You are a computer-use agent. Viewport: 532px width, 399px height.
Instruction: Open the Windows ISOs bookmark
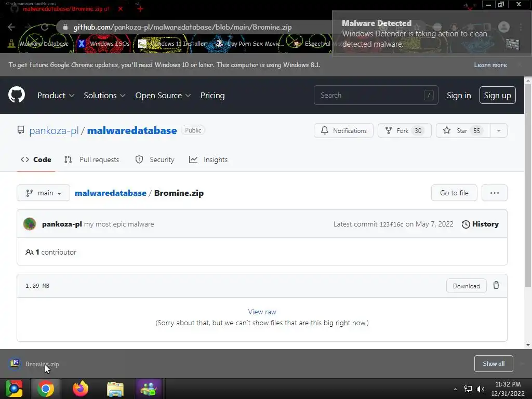104,44
